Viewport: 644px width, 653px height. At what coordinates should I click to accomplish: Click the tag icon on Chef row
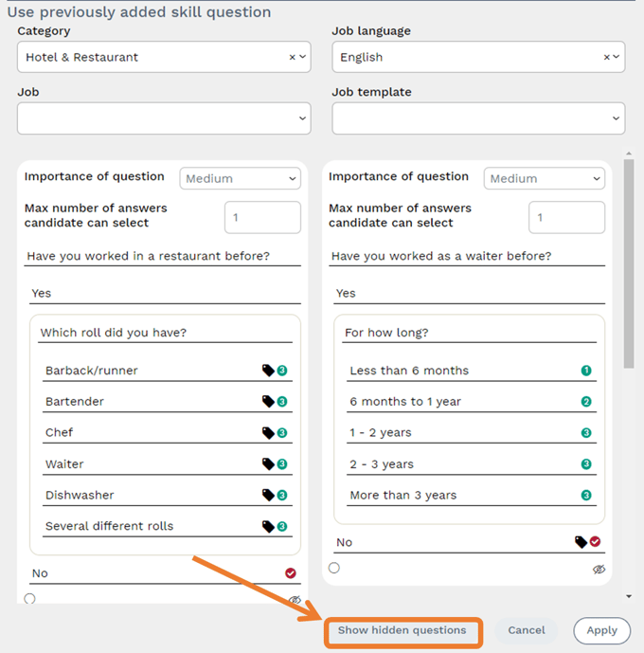pos(268,433)
